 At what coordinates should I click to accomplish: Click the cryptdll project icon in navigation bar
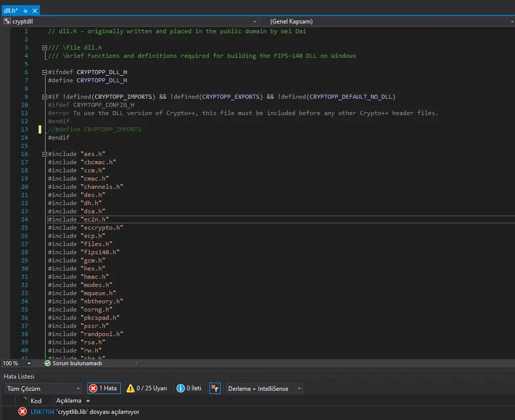click(x=7, y=21)
